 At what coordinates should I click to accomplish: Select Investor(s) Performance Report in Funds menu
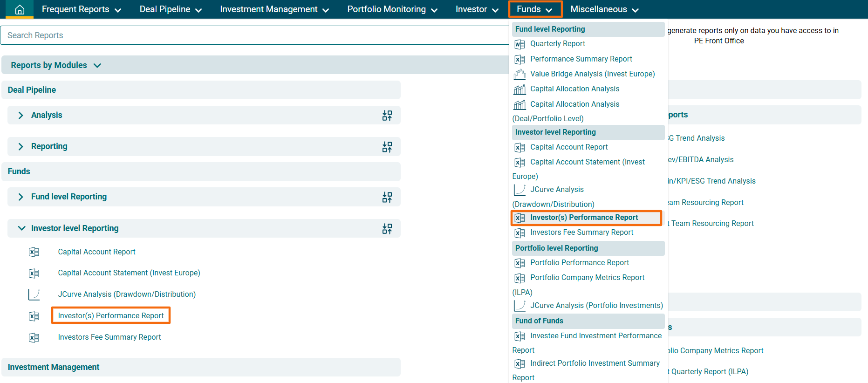(584, 218)
